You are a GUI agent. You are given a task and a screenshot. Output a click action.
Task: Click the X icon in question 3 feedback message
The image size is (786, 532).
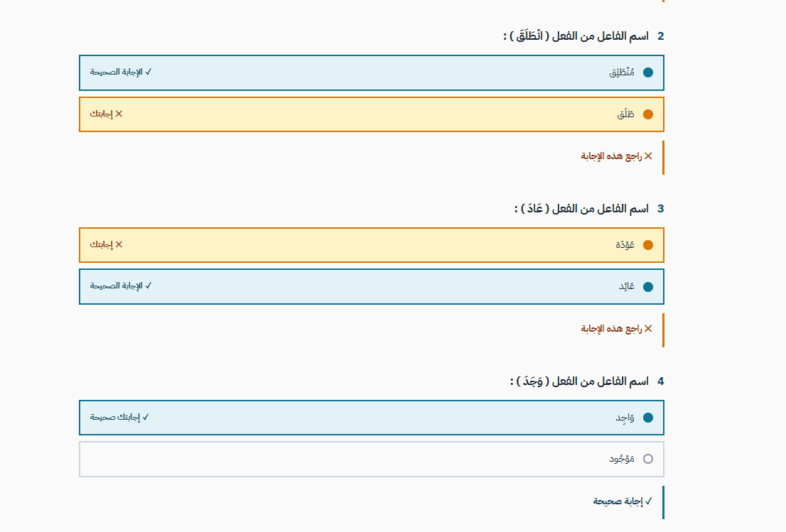[x=648, y=329]
